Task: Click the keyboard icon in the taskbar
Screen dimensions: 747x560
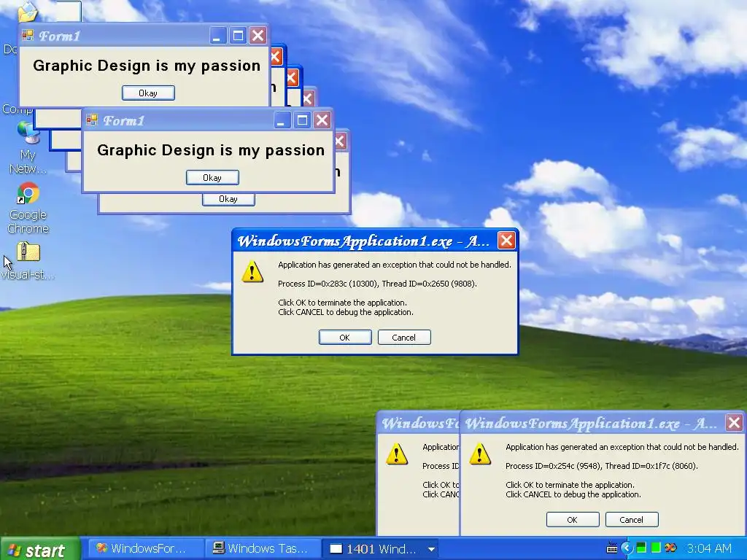Action: (x=612, y=548)
